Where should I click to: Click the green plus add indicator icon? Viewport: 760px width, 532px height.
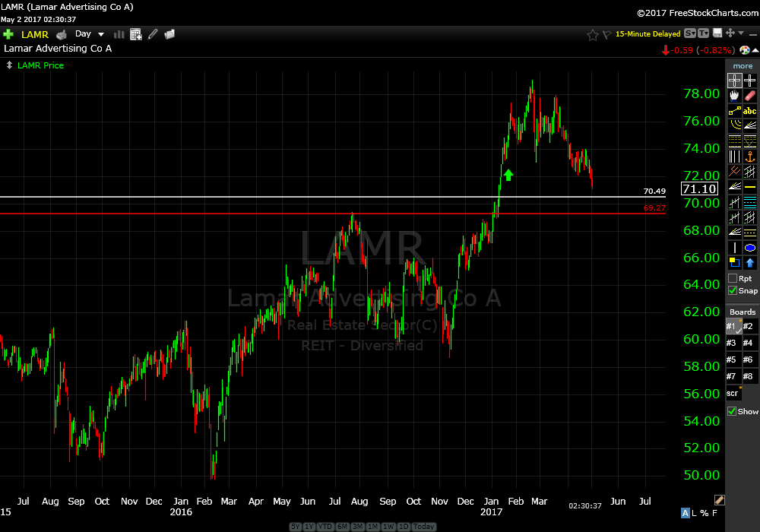tap(8, 34)
